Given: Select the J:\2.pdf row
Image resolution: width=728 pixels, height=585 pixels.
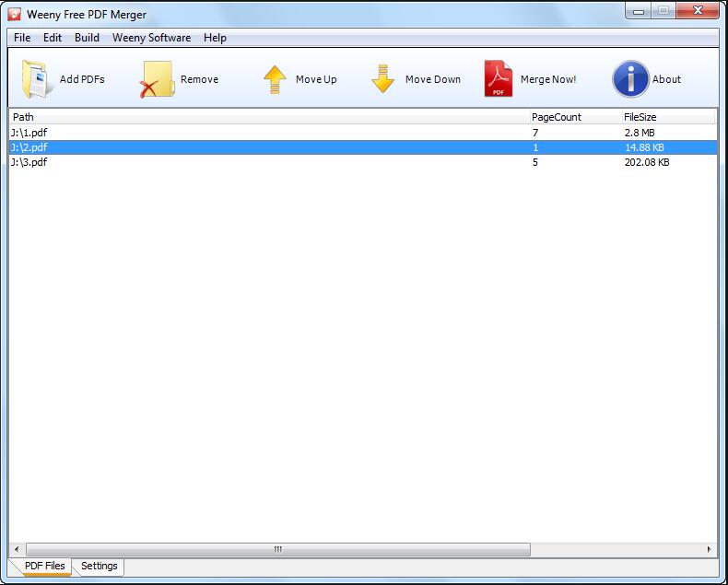Looking at the screenshot, I should pyautogui.click(x=363, y=147).
